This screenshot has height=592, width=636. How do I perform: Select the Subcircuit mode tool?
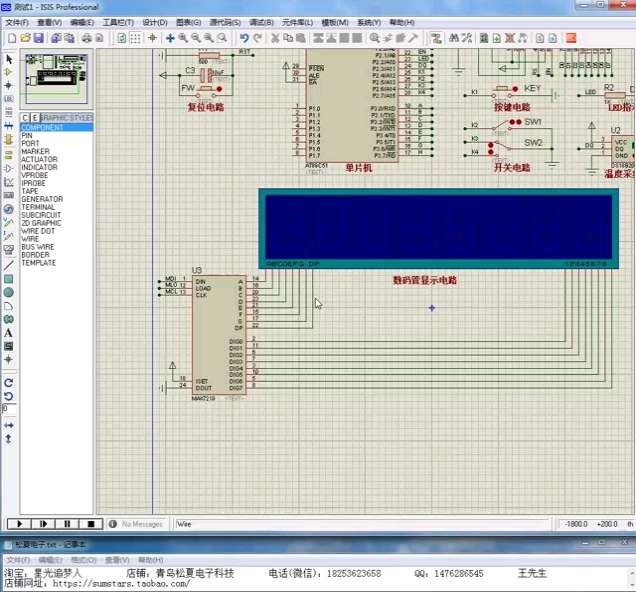pos(9,140)
